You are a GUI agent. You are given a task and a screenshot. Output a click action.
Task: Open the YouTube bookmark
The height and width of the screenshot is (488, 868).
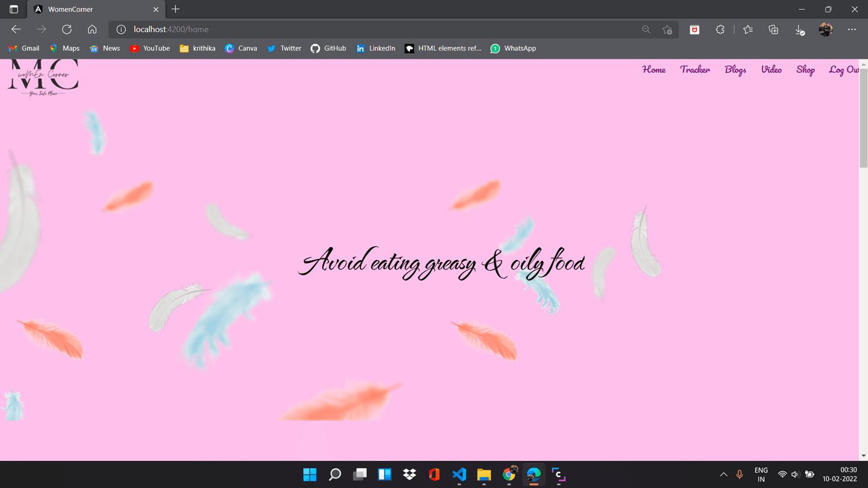[150, 48]
